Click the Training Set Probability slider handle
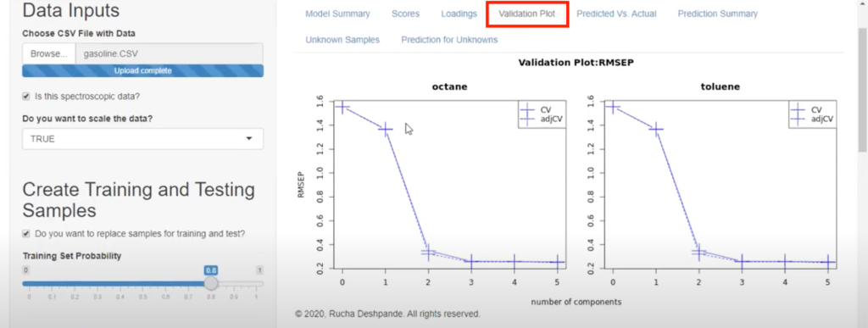The width and height of the screenshot is (868, 328). coord(211,283)
